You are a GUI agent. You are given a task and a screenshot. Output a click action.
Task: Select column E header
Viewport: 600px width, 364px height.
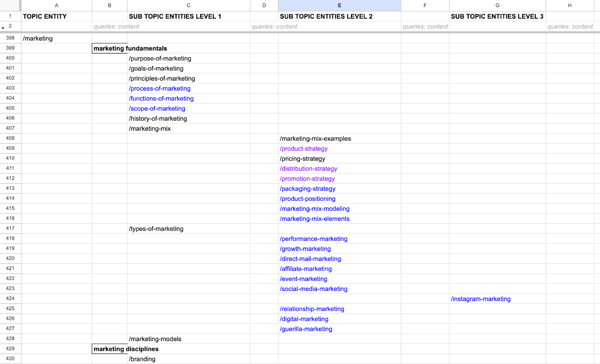tap(339, 5)
